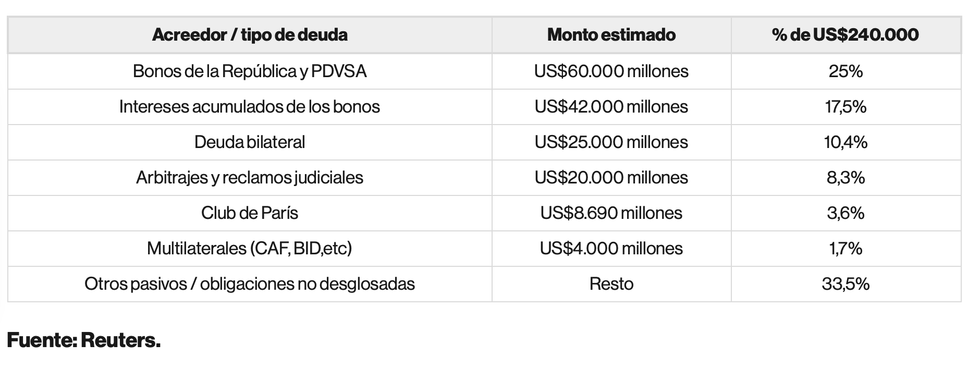Viewport: 980px width, 369px height.
Task: Select the 'Monto estimado' column header
Action: [611, 35]
